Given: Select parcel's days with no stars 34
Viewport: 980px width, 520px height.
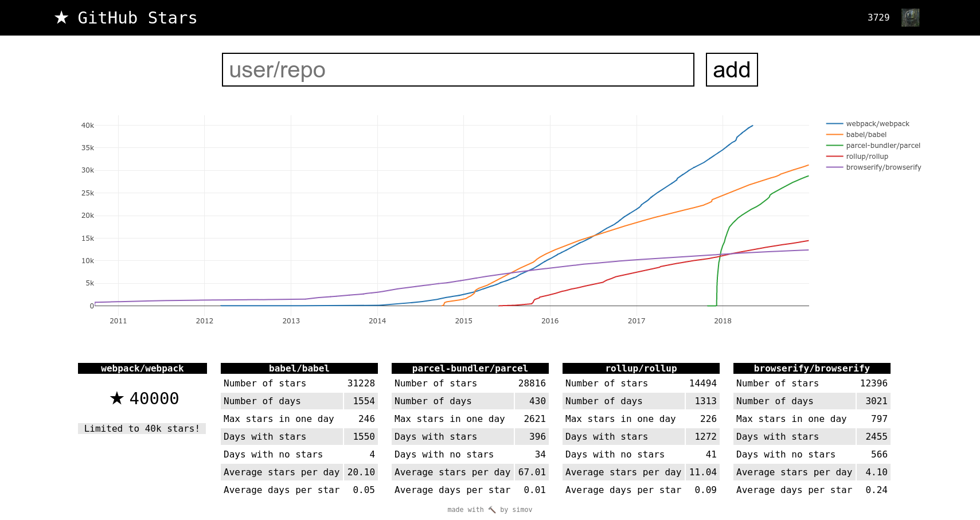Looking at the screenshot, I should tap(541, 455).
